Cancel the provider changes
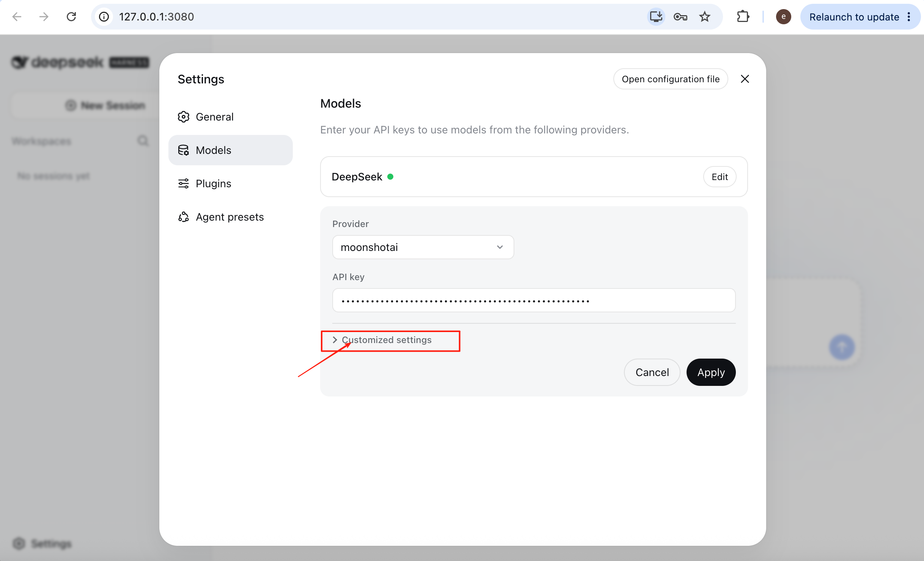This screenshot has height=561, width=924. (652, 372)
